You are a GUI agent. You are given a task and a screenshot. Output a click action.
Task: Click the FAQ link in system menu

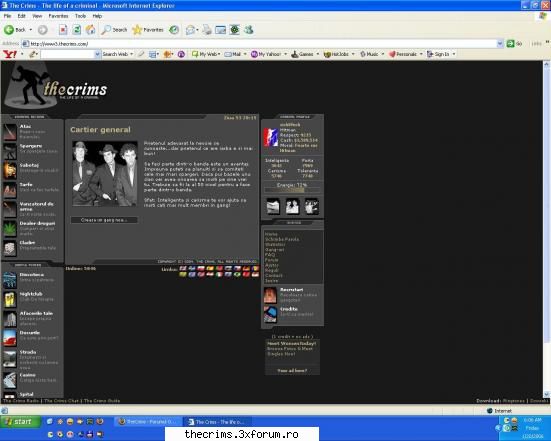270,255
